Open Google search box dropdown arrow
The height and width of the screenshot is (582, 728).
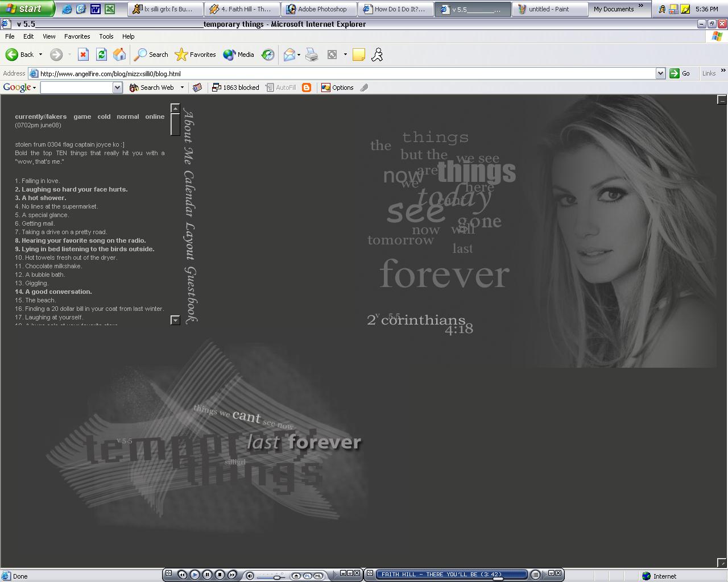[x=117, y=88]
